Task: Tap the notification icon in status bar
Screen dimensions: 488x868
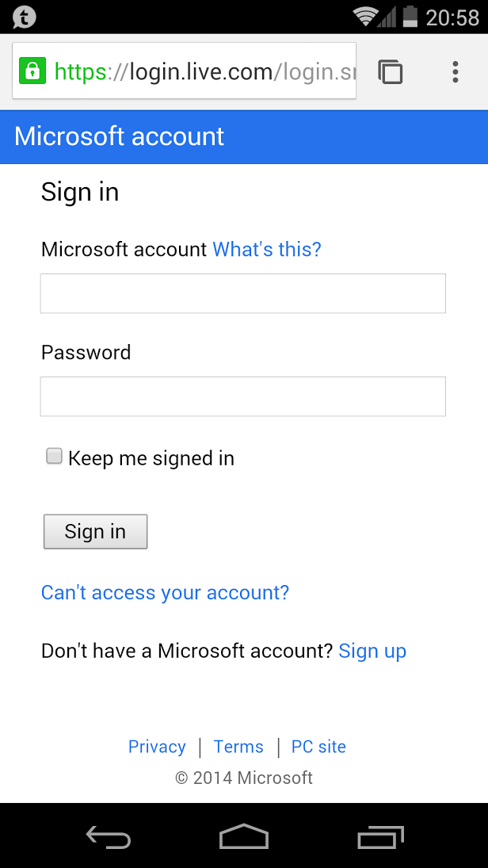Action: point(25,17)
